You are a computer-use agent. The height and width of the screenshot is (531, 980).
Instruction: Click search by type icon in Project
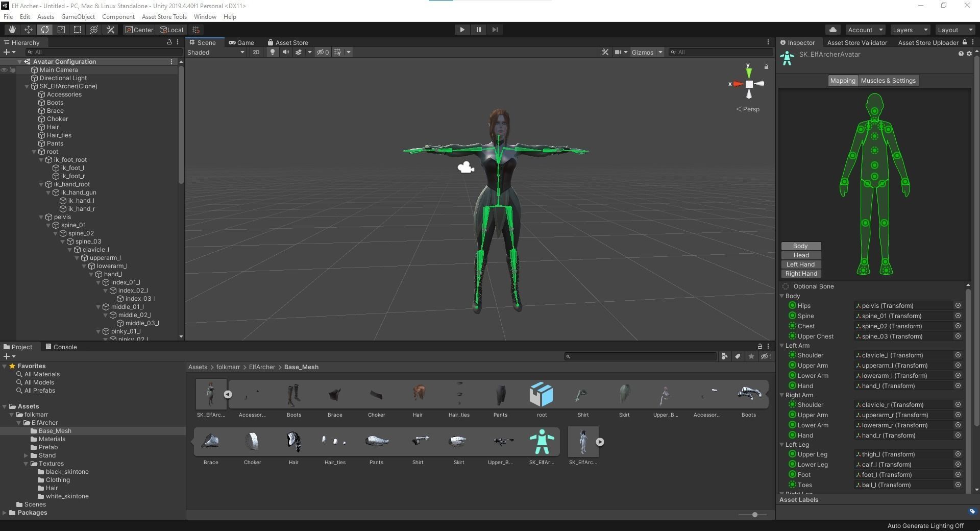point(724,356)
